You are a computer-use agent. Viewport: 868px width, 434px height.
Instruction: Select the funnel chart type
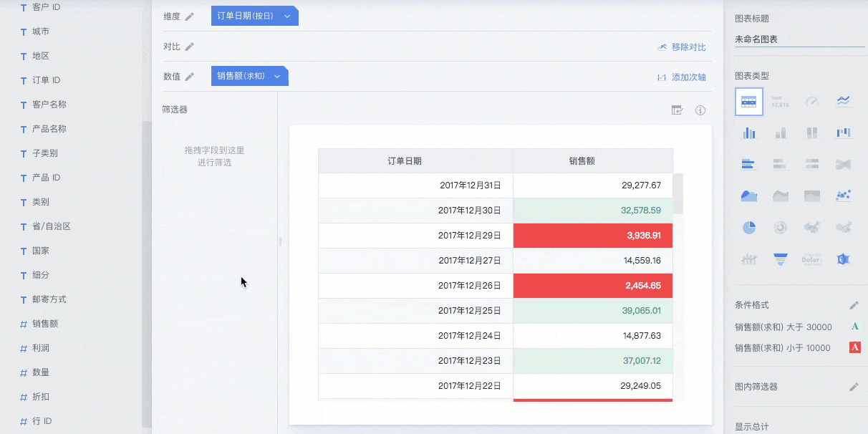click(x=781, y=259)
